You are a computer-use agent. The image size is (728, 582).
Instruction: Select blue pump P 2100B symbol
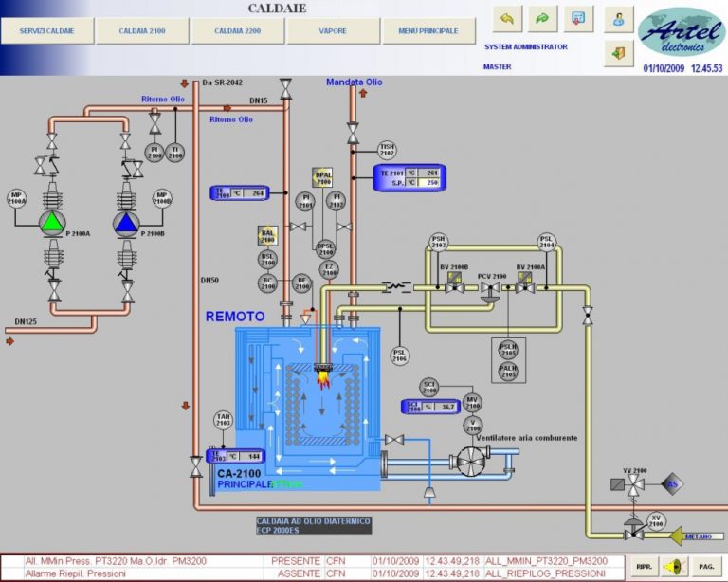(126, 224)
